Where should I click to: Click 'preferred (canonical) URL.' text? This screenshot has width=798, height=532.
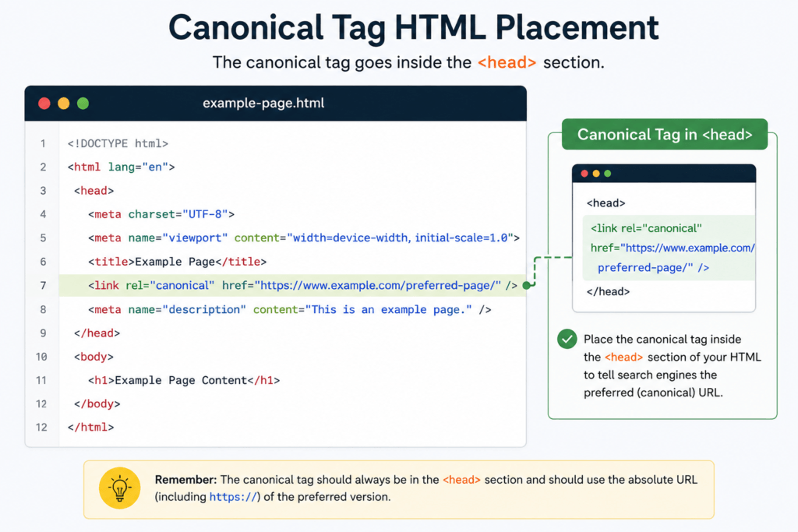(654, 393)
